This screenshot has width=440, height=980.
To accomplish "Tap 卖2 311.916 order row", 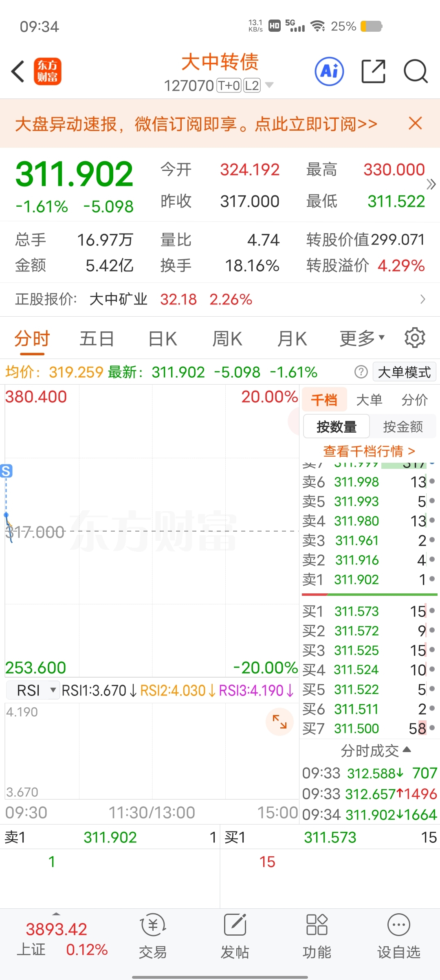I will click(369, 560).
